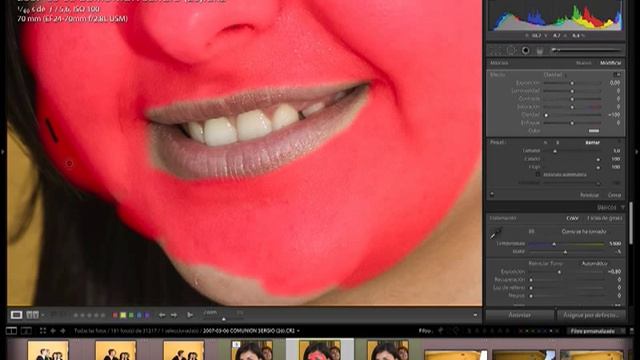Open white balance dropdown Como se ha tomado
The width and height of the screenshot is (640, 360).
pos(584,231)
